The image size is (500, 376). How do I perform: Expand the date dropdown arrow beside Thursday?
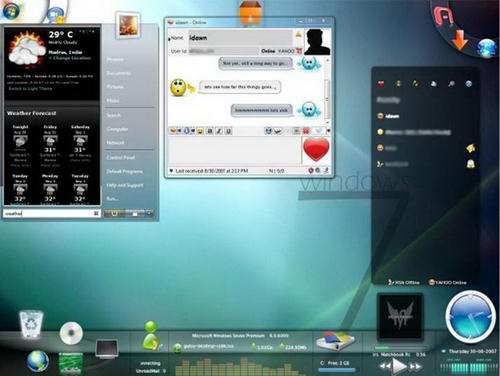(x=443, y=351)
